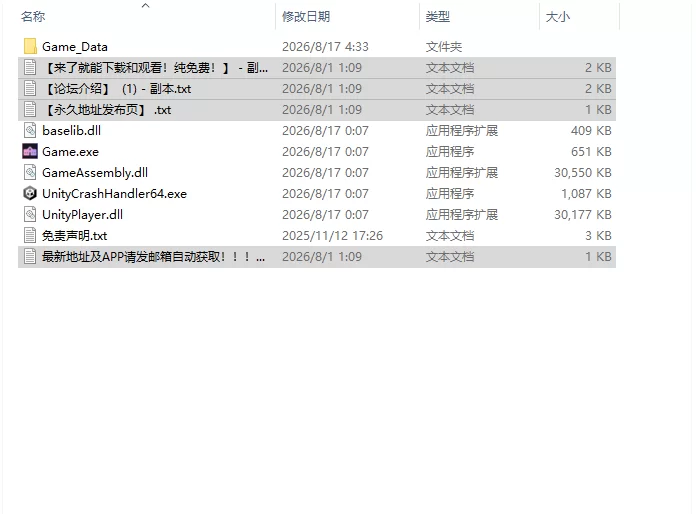Select the Game.exe file name
Screen dimensions: 696x514
click(71, 152)
